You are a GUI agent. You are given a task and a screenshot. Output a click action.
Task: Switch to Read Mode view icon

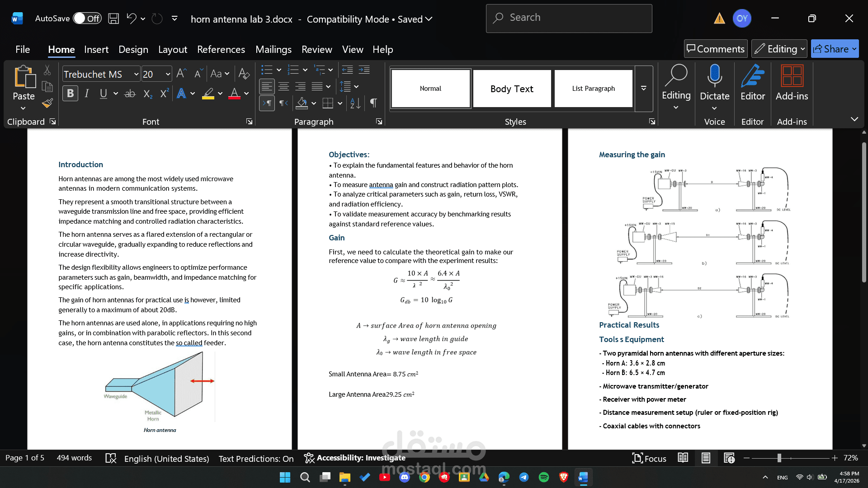[x=683, y=458]
